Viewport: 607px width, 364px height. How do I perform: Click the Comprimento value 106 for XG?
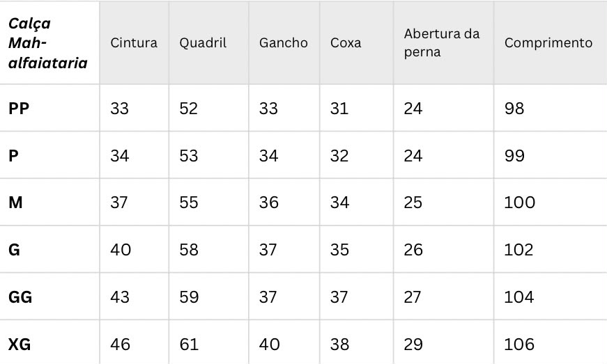coord(519,345)
